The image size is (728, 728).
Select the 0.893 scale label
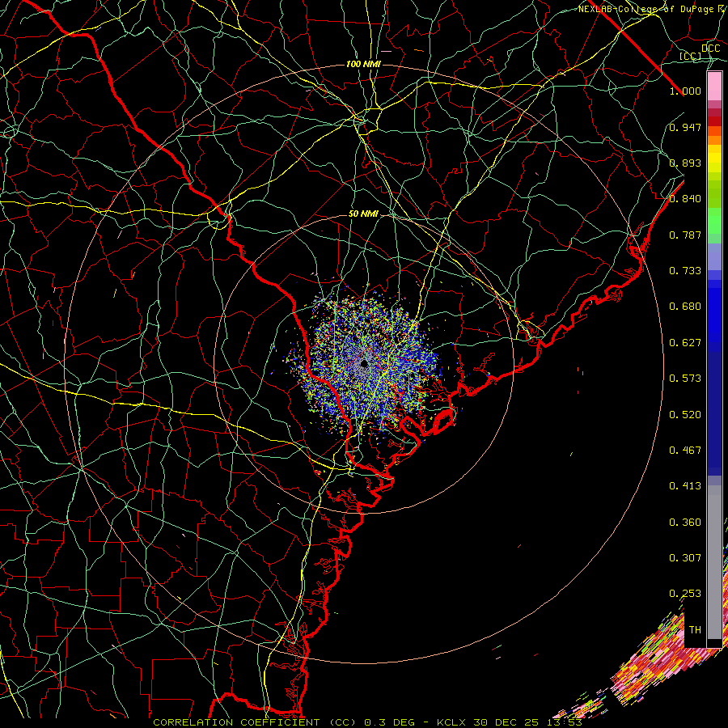pos(685,163)
